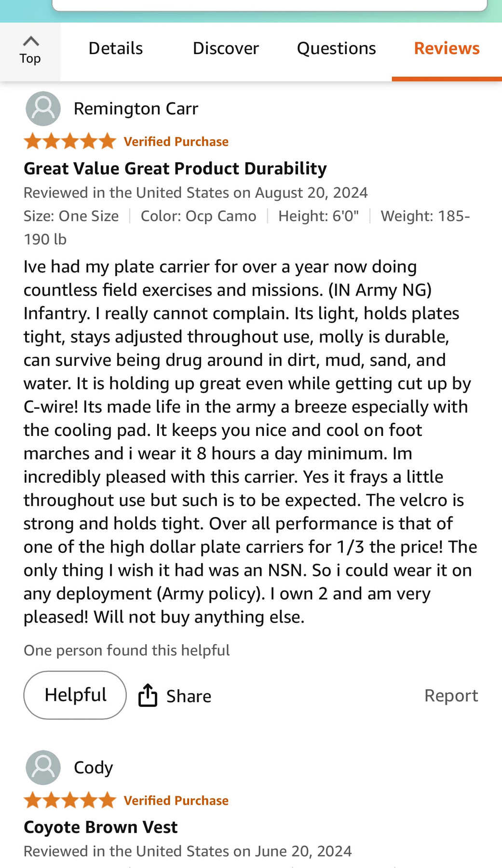Click the five-star rating on Cody's review
502x868 pixels.
[x=70, y=800]
